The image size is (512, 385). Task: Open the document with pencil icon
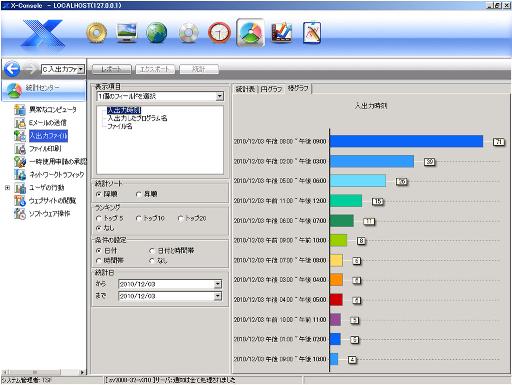[312, 33]
